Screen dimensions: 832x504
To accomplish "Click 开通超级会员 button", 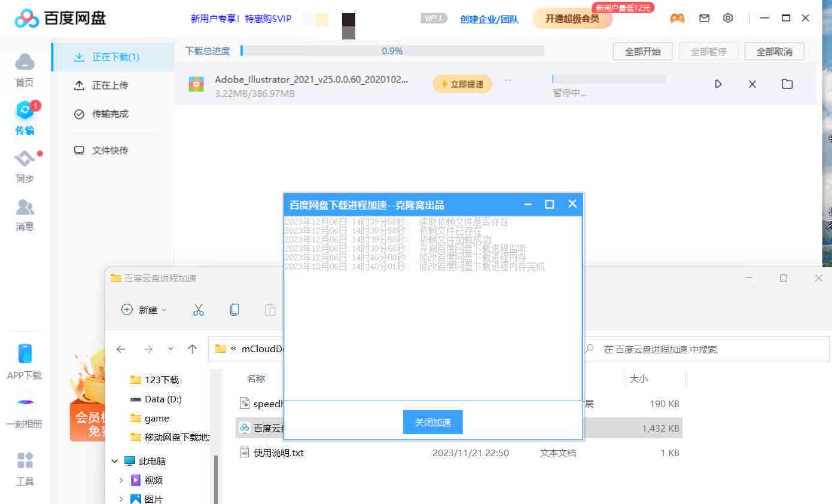I will [572, 19].
